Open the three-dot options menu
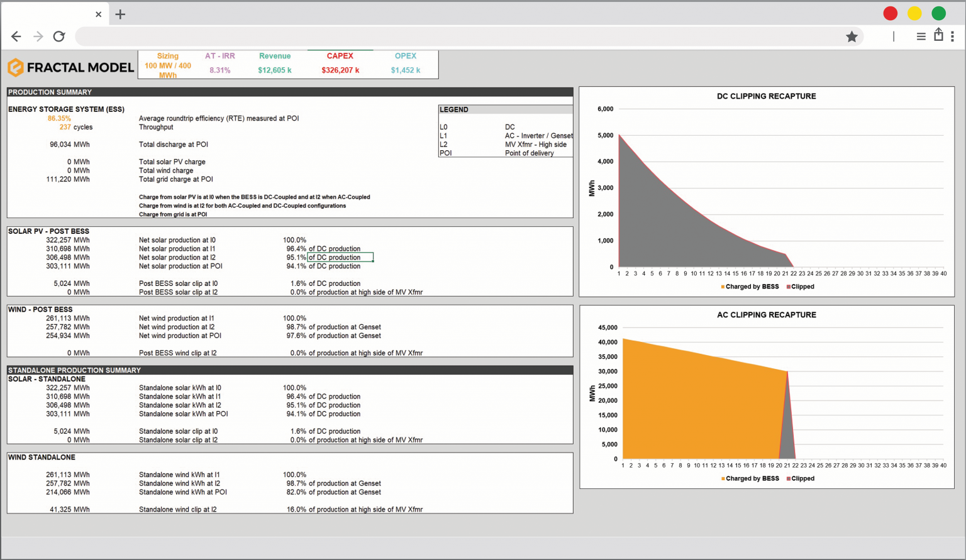The width and height of the screenshot is (966, 560). [x=953, y=36]
